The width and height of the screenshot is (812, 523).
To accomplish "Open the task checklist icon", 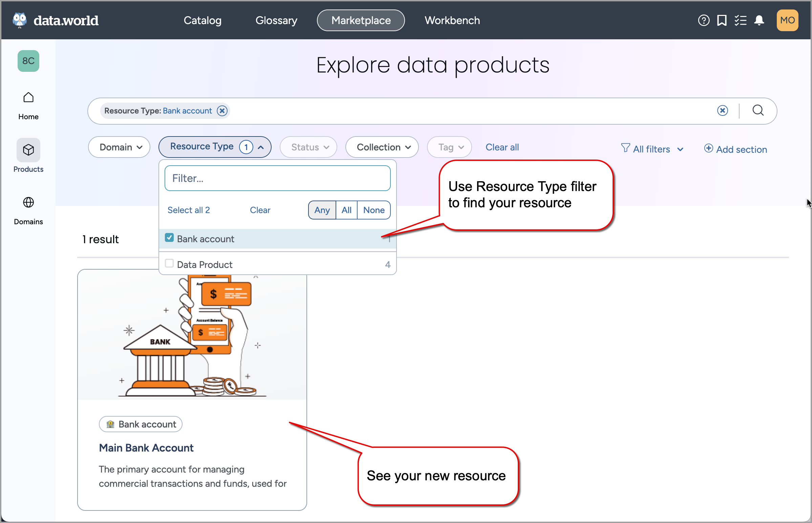I will click(x=740, y=20).
